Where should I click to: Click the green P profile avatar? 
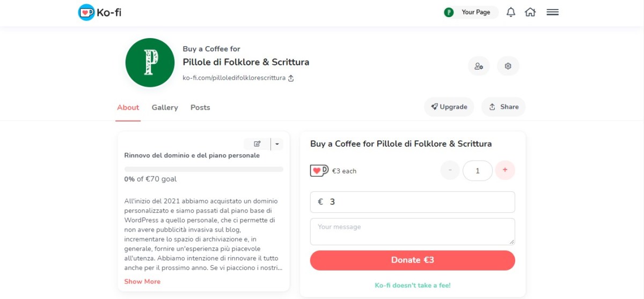click(x=150, y=63)
